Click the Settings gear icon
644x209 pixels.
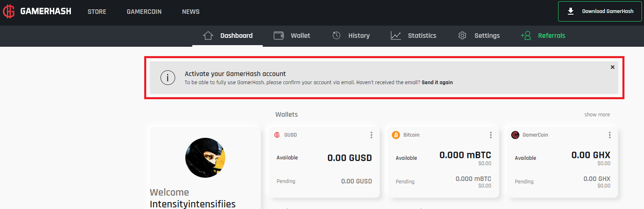click(462, 35)
